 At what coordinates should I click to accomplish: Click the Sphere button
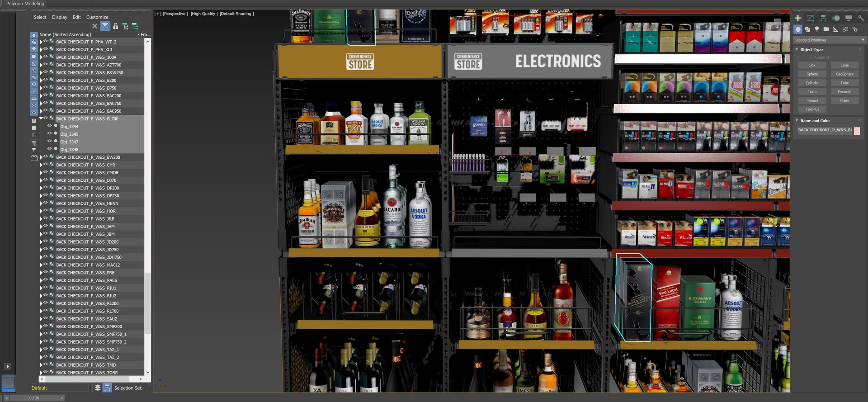pyautogui.click(x=812, y=74)
